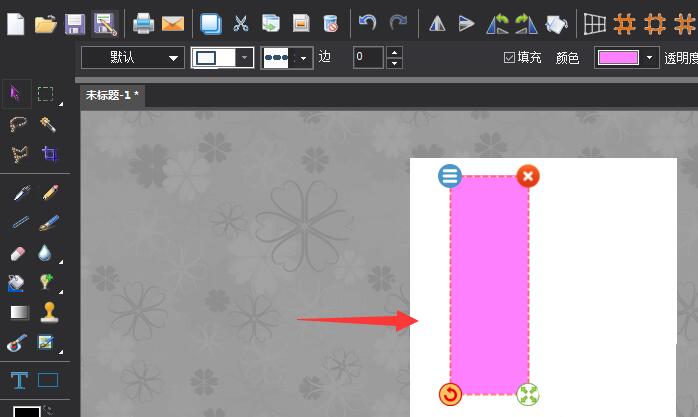
Task: Delete shape with the red X handle
Action: 528,176
